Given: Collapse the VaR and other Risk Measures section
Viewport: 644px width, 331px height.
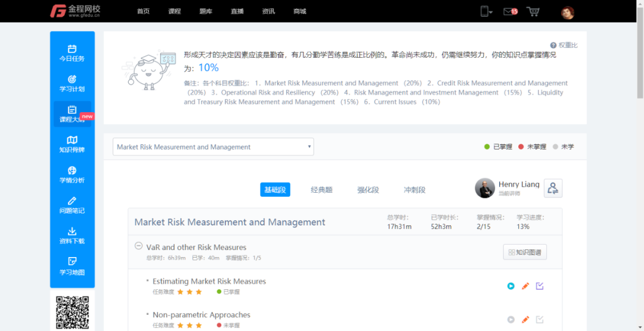Looking at the screenshot, I should [x=138, y=246].
